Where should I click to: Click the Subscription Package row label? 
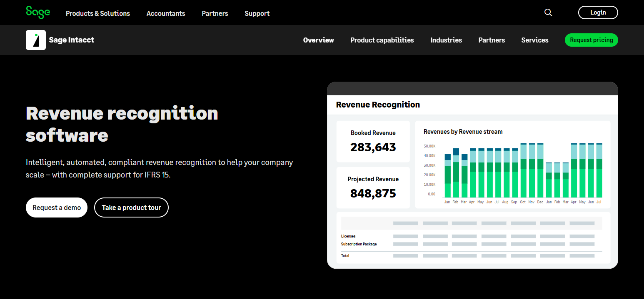point(359,244)
